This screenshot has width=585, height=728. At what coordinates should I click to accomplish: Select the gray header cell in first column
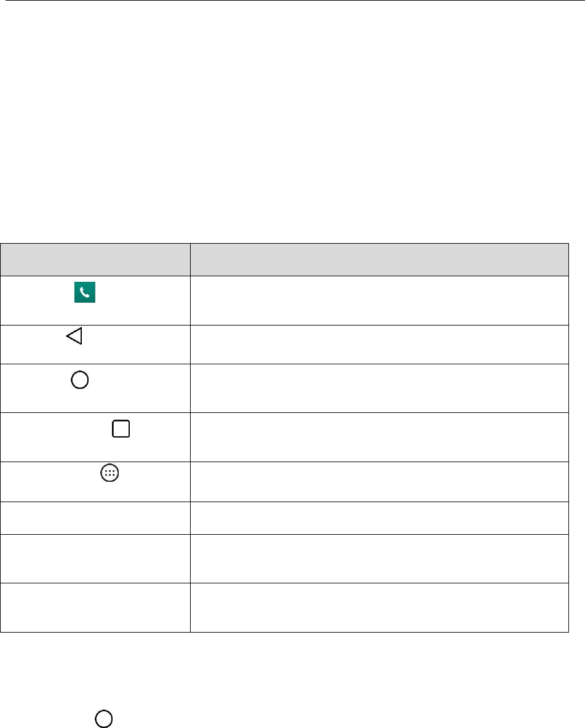(95, 260)
